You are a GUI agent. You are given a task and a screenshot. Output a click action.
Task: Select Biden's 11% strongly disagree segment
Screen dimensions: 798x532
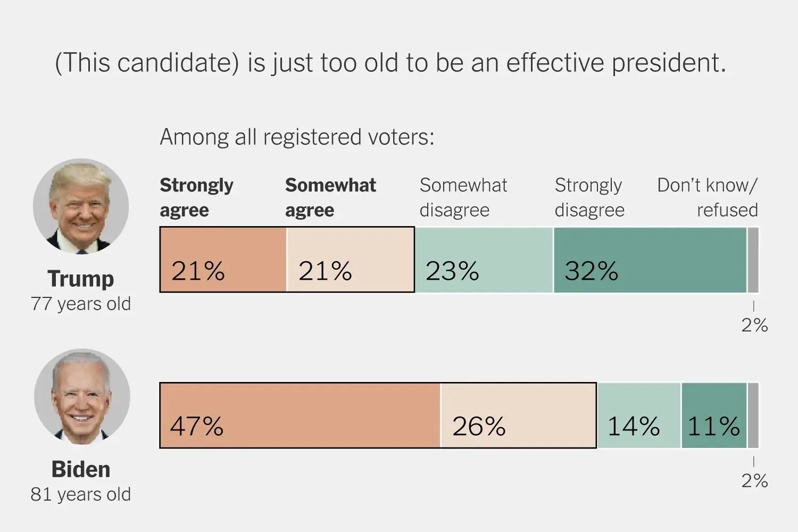[714, 415]
